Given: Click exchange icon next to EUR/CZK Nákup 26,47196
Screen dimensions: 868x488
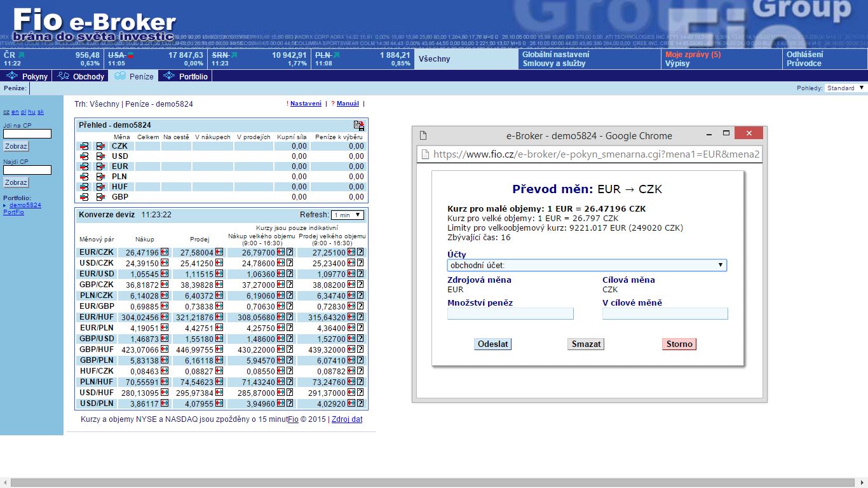Looking at the screenshot, I should point(164,252).
